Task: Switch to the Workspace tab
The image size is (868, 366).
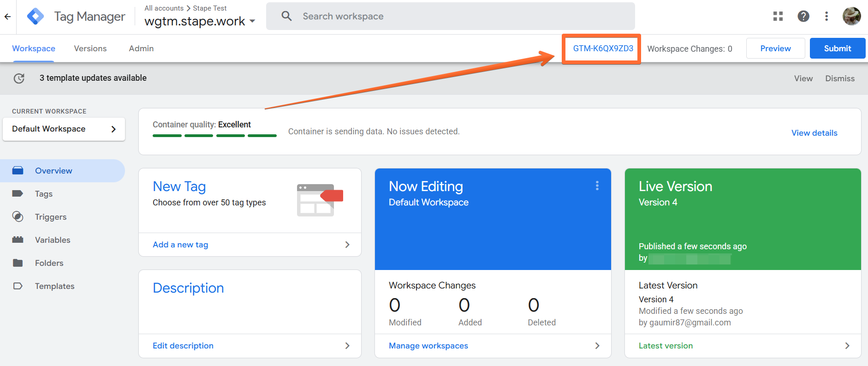Action: click(34, 48)
